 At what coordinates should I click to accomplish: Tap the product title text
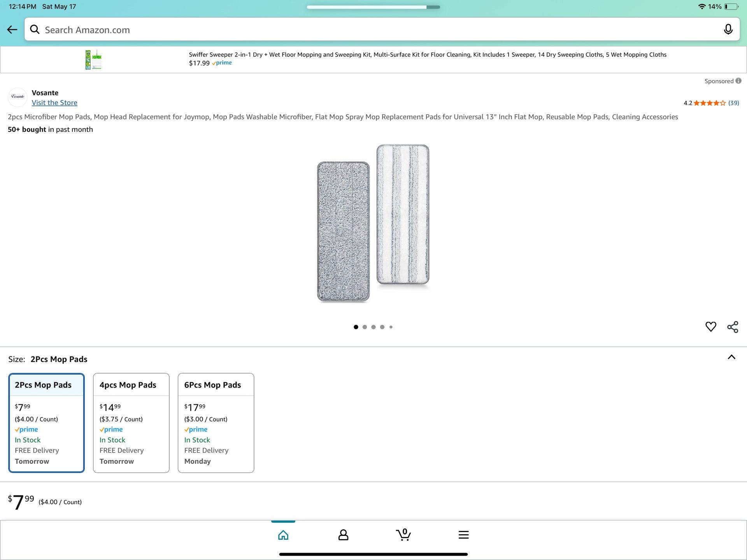click(x=343, y=117)
